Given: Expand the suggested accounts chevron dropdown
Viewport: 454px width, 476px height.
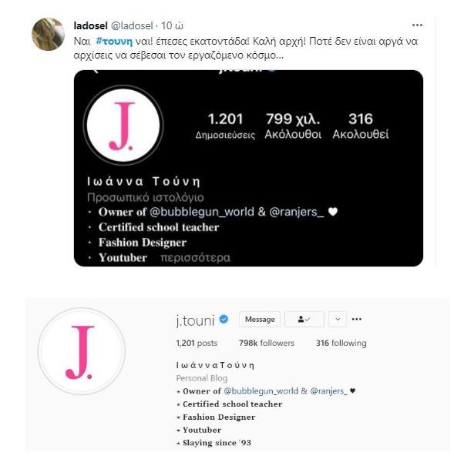Looking at the screenshot, I should pyautogui.click(x=338, y=320).
